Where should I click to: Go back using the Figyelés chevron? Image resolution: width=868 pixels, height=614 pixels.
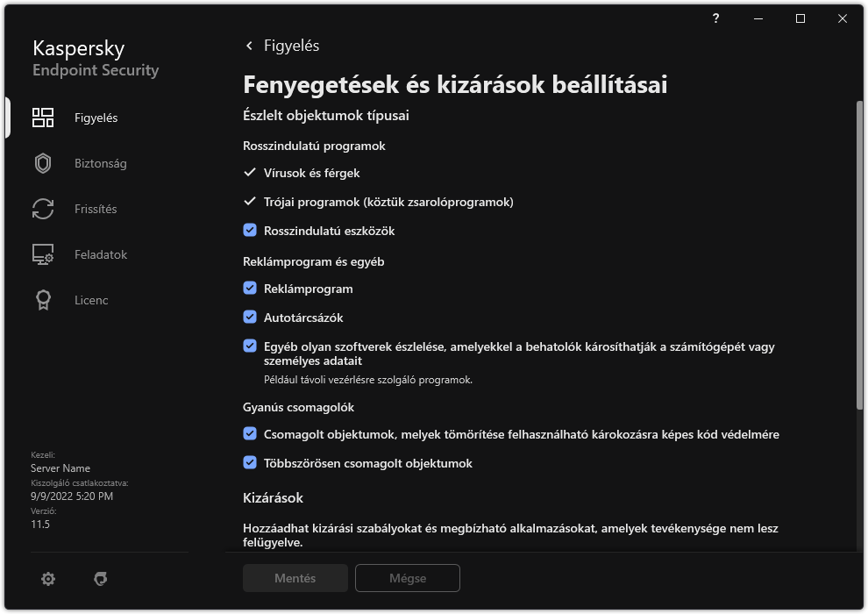point(249,46)
